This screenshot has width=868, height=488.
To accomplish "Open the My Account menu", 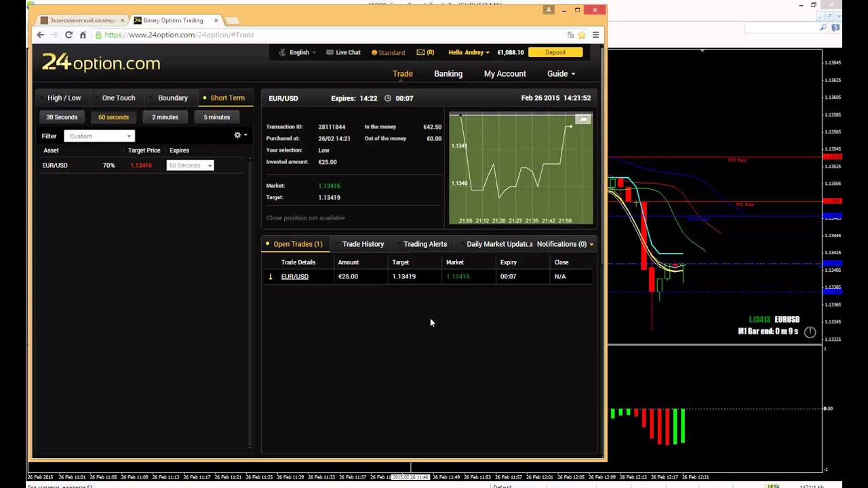I will (x=505, y=74).
